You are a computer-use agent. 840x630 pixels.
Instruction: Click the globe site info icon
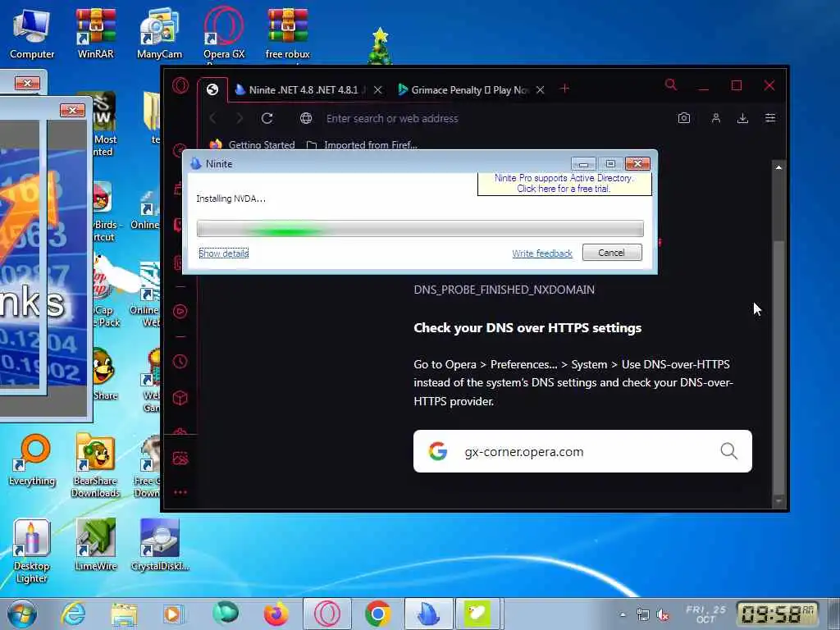306,118
